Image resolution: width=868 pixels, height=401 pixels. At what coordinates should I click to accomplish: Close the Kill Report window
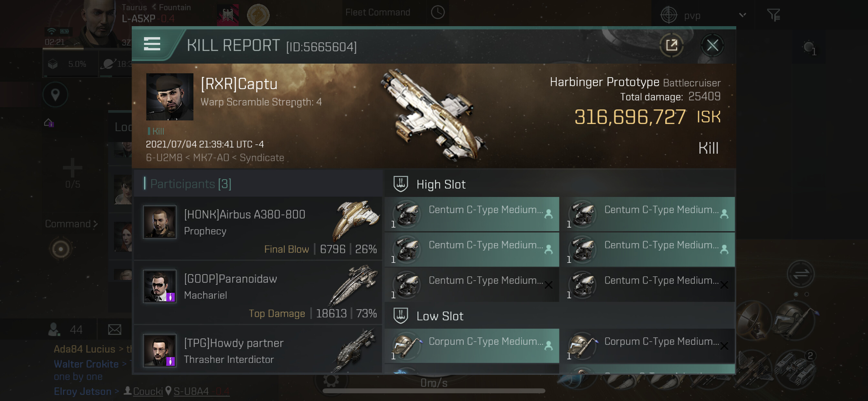point(712,45)
